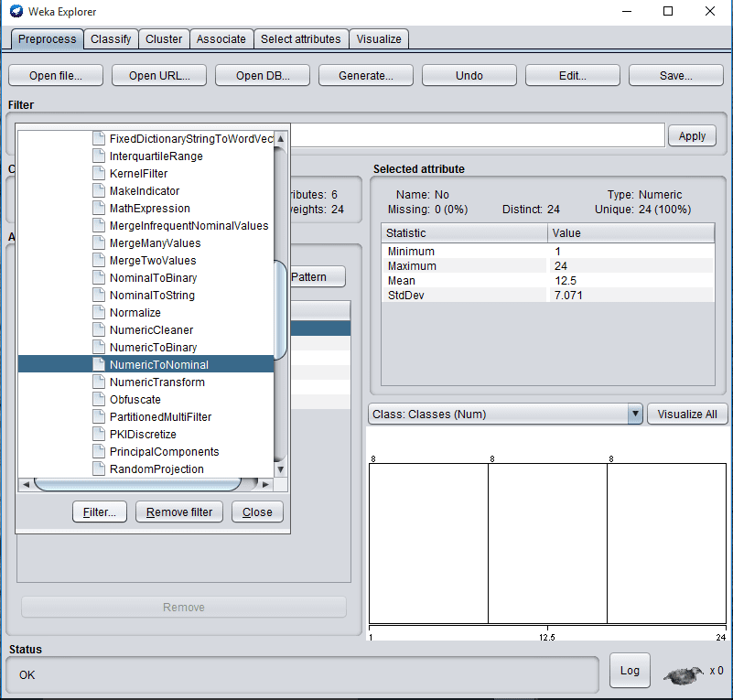Select the Preprocess tab
Screen dimensions: 733x700
pos(48,38)
